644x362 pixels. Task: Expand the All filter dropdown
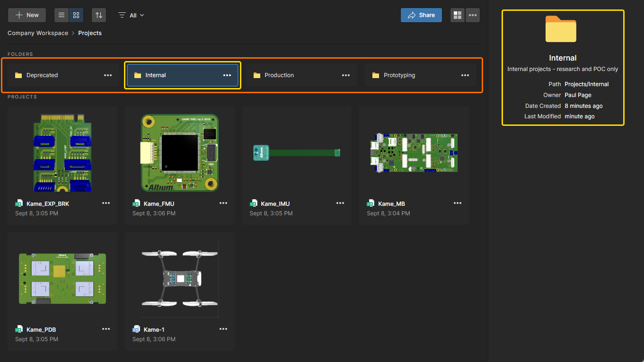(x=132, y=15)
